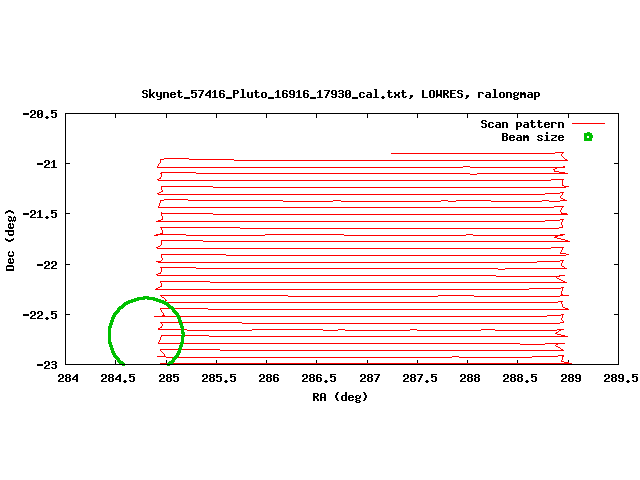
Task: Click the 288 RA tick label
Action: [470, 378]
